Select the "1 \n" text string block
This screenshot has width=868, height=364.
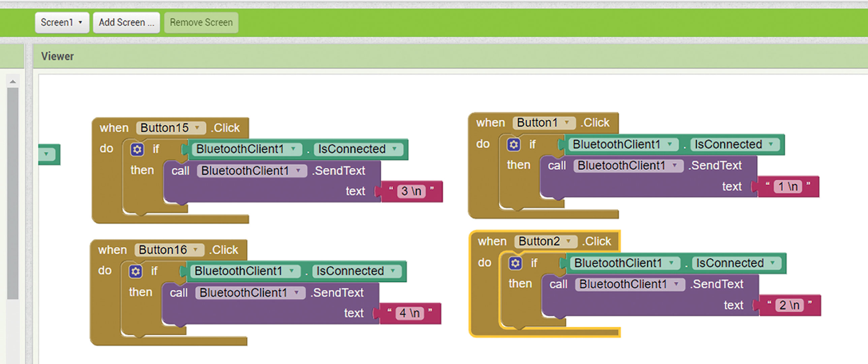[788, 187]
